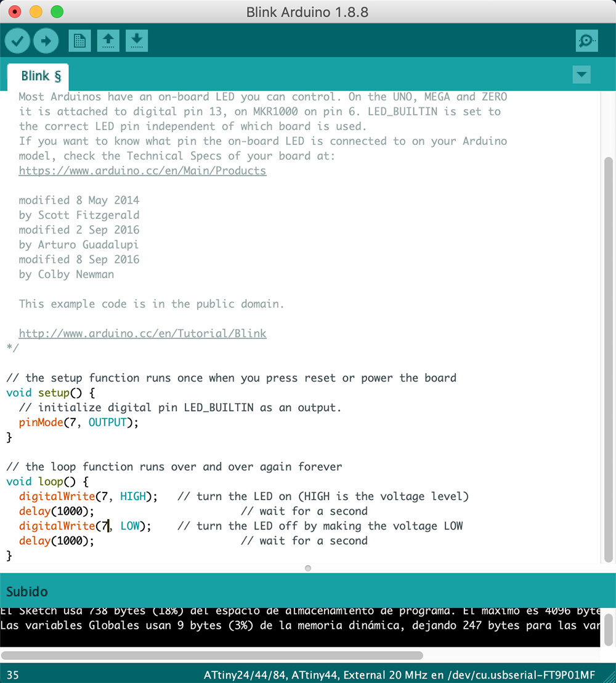Image resolution: width=616 pixels, height=683 pixels.
Task: Create a new sketch with New icon
Action: (79, 41)
